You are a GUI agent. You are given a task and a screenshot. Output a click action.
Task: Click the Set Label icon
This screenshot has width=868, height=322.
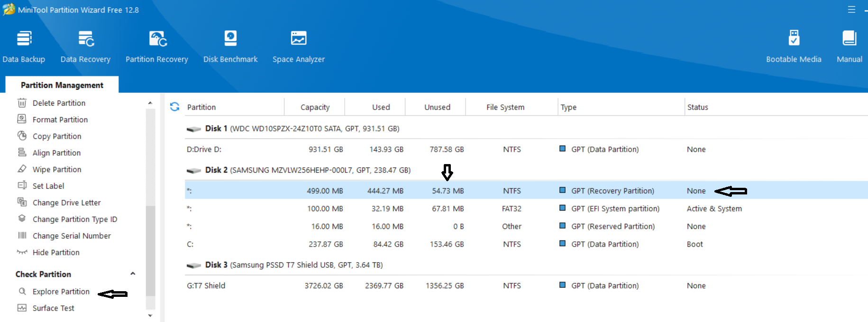[22, 185]
